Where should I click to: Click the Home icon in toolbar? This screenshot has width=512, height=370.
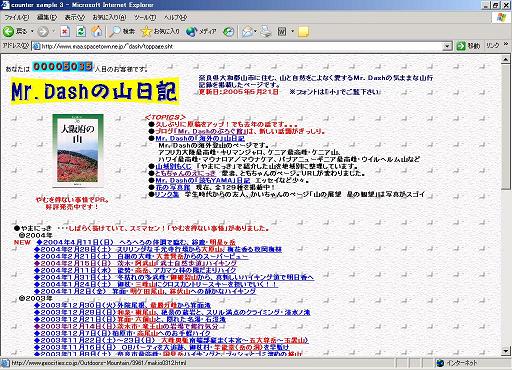(97, 32)
